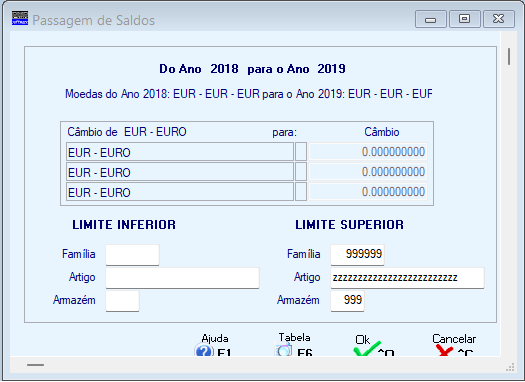Select the second EUR - EURO currency field
This screenshot has height=382, width=525.
click(180, 172)
